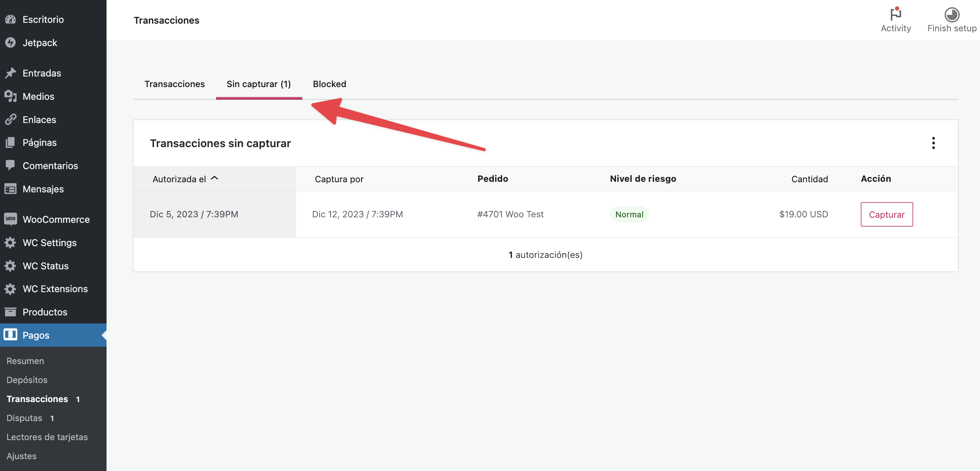Image resolution: width=980 pixels, height=471 pixels.
Task: Open order #4701 Woo Test link
Action: coord(510,214)
